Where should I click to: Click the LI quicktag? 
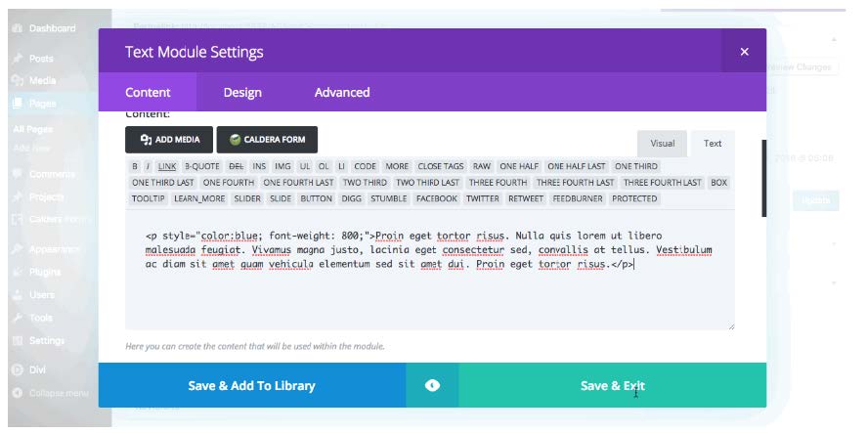(341, 166)
